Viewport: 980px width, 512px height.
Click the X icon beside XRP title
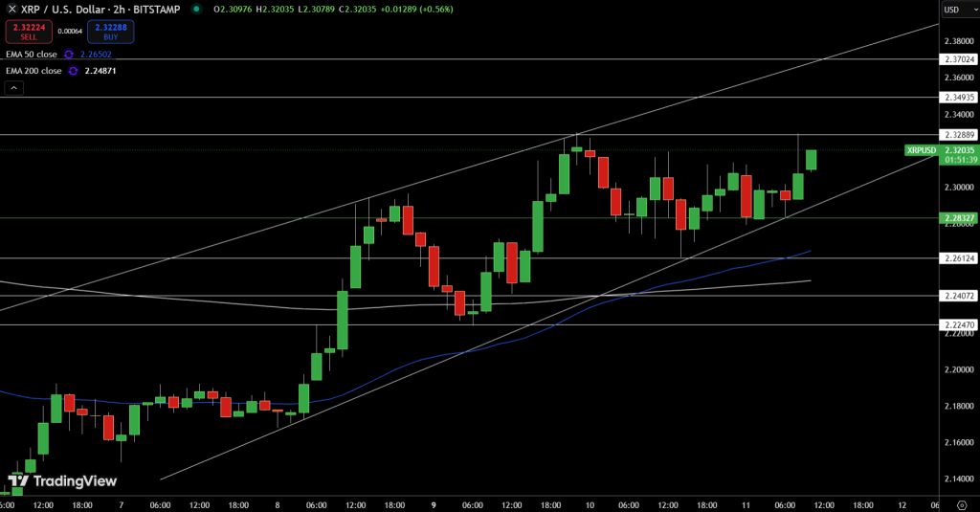pos(11,10)
